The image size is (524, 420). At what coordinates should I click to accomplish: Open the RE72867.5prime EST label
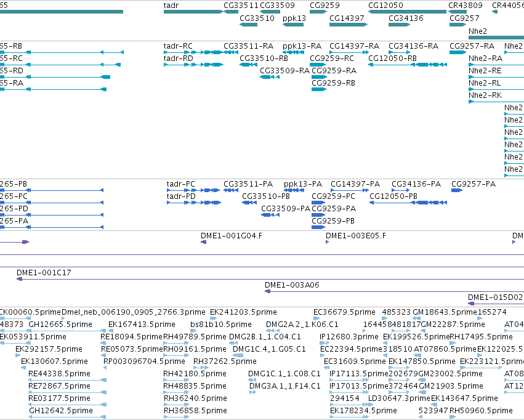click(x=60, y=386)
